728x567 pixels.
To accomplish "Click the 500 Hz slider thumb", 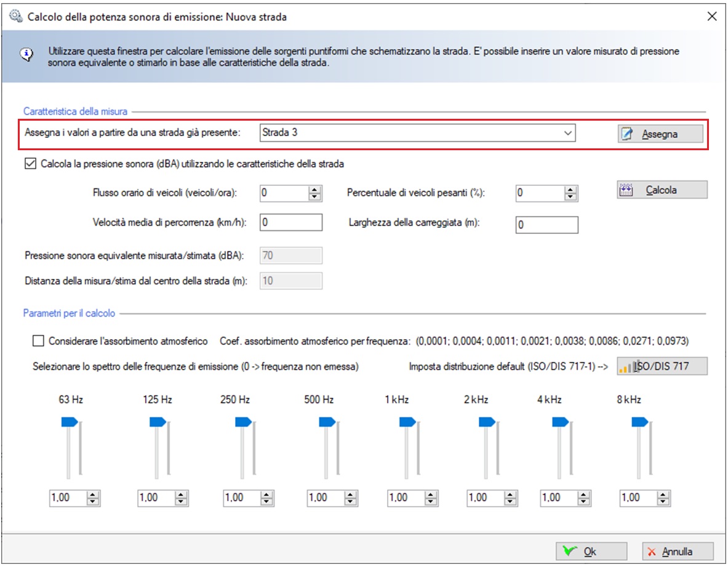I will click(x=327, y=422).
